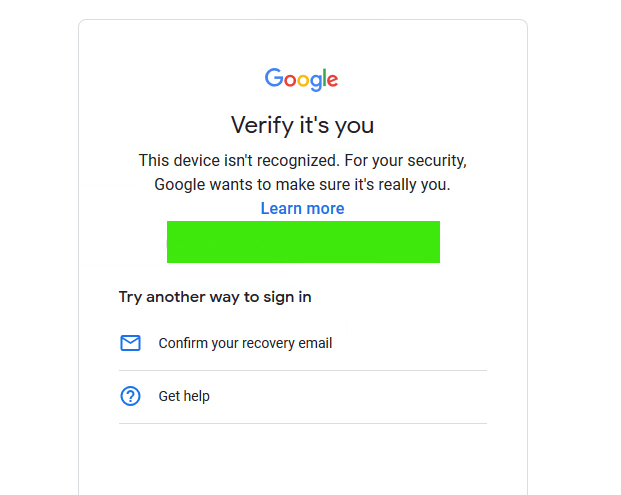
Task: Click the green redacted account bar
Action: coord(303,242)
